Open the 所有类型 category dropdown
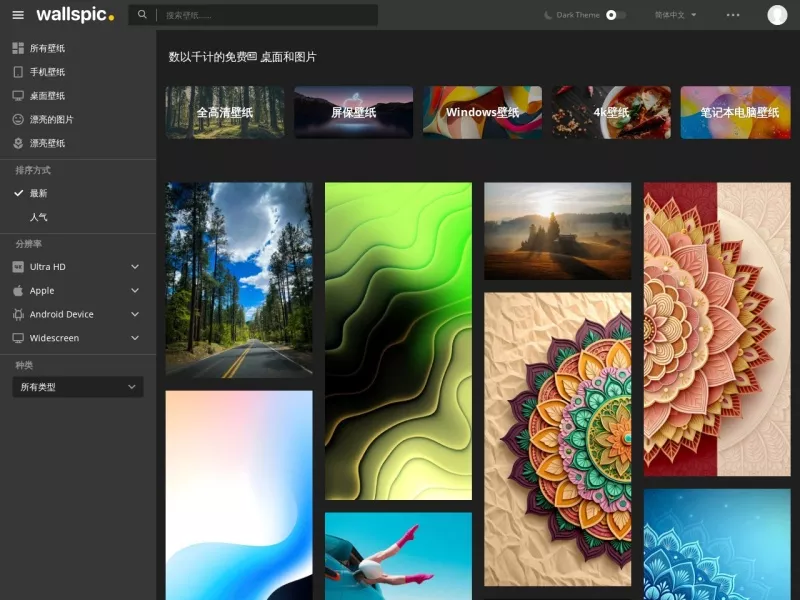Screen dimensions: 800x600 tap(78, 387)
